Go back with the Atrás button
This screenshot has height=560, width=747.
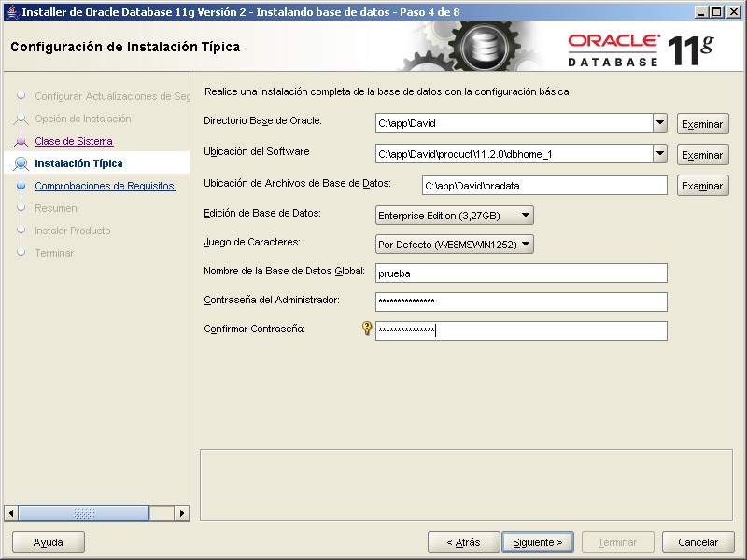(x=463, y=542)
